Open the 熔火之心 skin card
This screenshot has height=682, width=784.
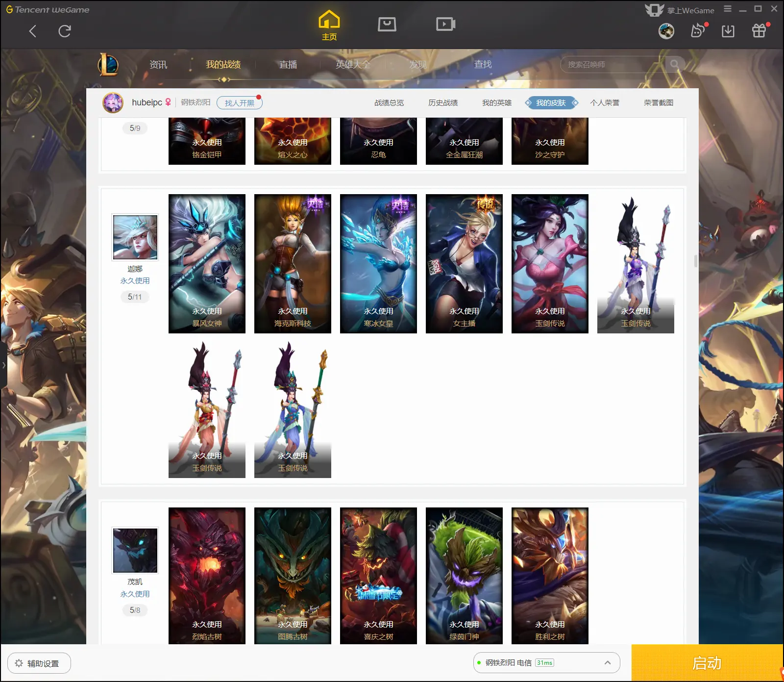pyautogui.click(x=293, y=141)
